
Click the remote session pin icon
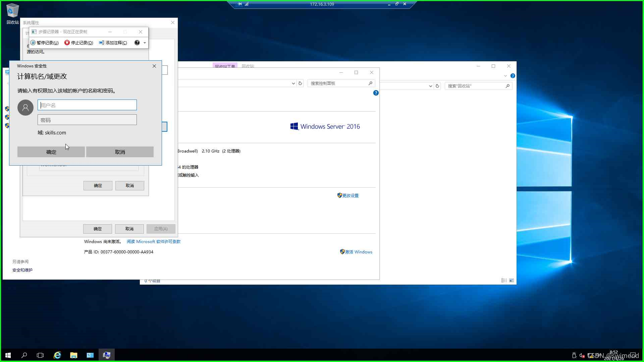(x=239, y=4)
